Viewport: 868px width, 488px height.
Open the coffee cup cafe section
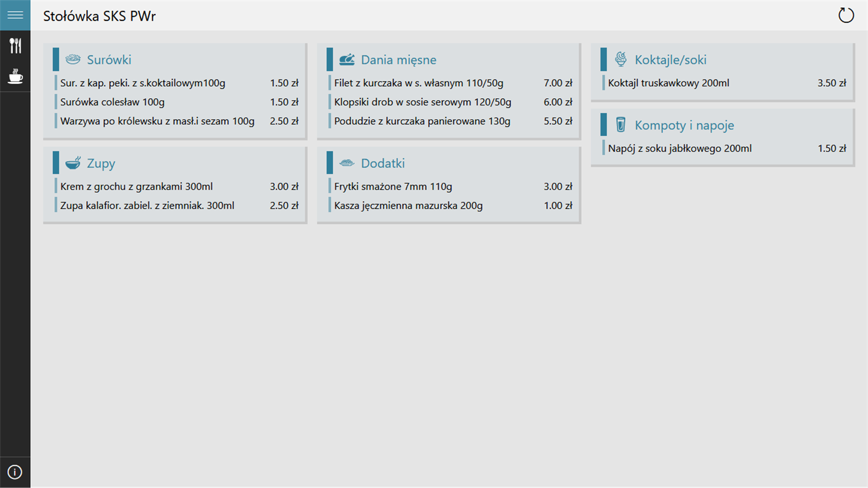pos(15,76)
